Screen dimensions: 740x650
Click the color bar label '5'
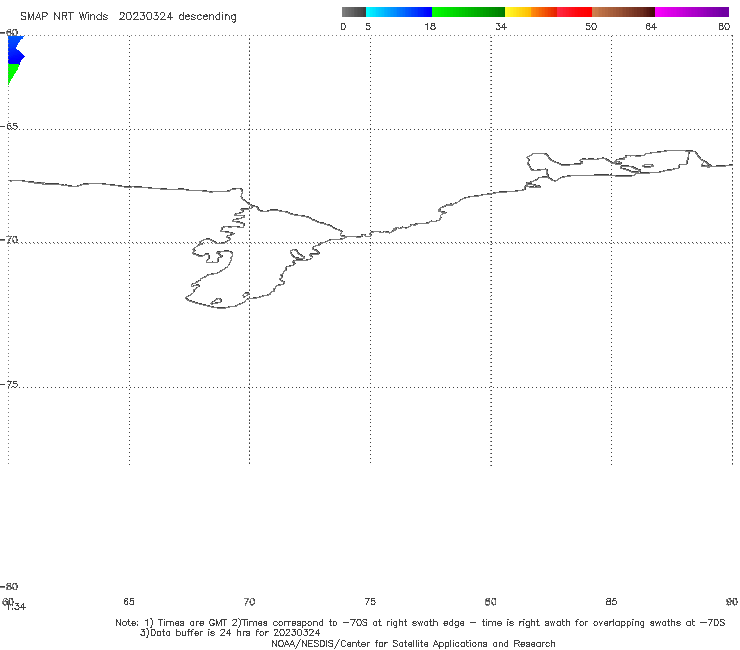(x=368, y=26)
